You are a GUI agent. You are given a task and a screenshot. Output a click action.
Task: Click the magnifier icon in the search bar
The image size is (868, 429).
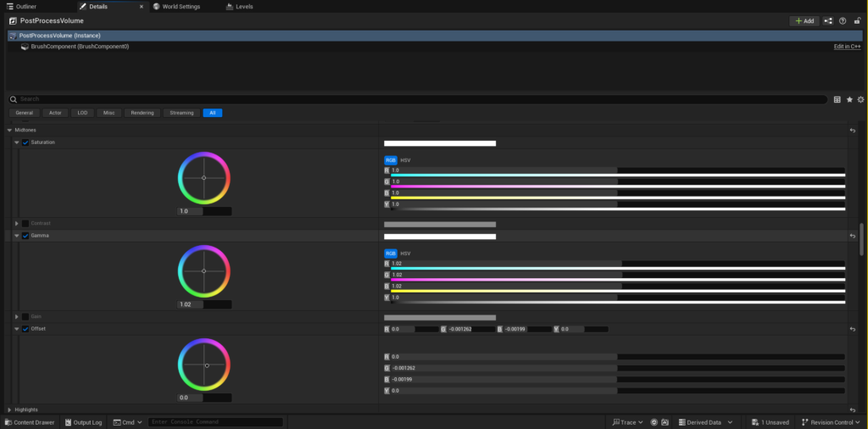point(14,100)
